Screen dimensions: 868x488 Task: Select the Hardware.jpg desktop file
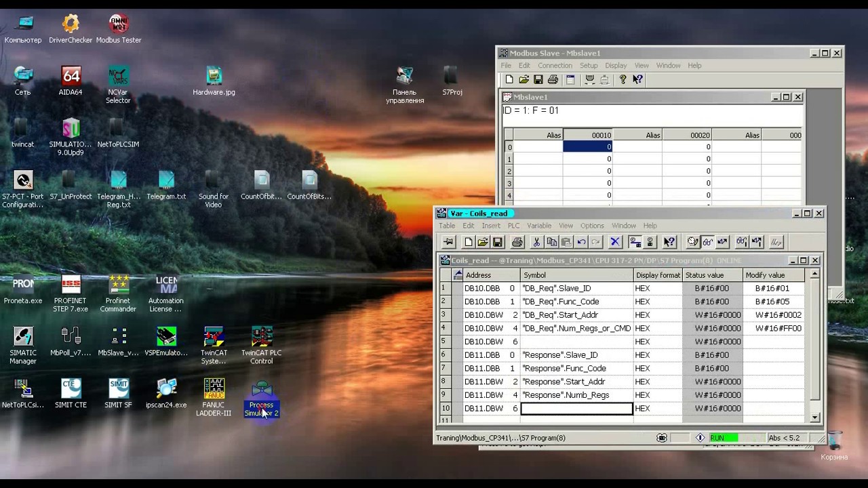click(214, 81)
